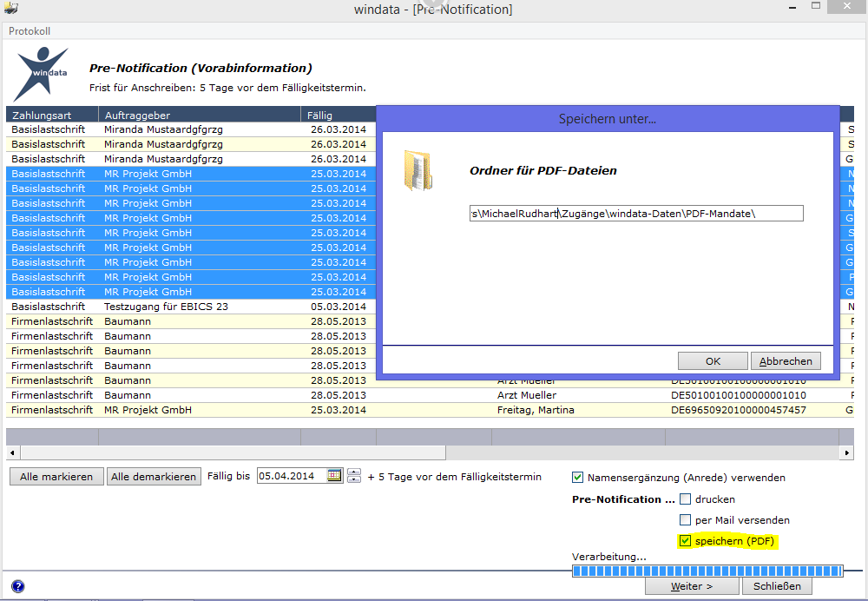Click the IBAN DE69650920100000457457
Image resolution: width=868 pixels, height=601 pixels.
[x=739, y=410]
